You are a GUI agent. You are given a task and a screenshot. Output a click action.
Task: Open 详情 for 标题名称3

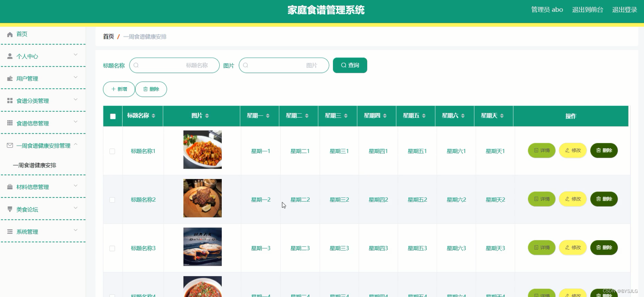(542, 248)
